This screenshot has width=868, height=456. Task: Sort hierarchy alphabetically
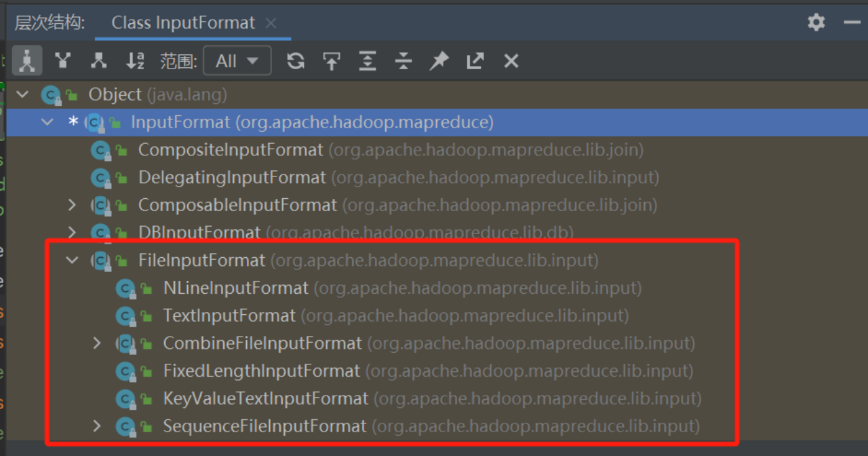tap(136, 61)
